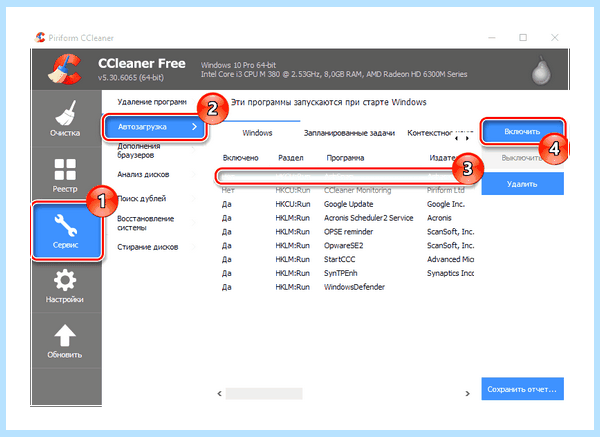
Task: Select the Google Update row
Action: coord(347,204)
